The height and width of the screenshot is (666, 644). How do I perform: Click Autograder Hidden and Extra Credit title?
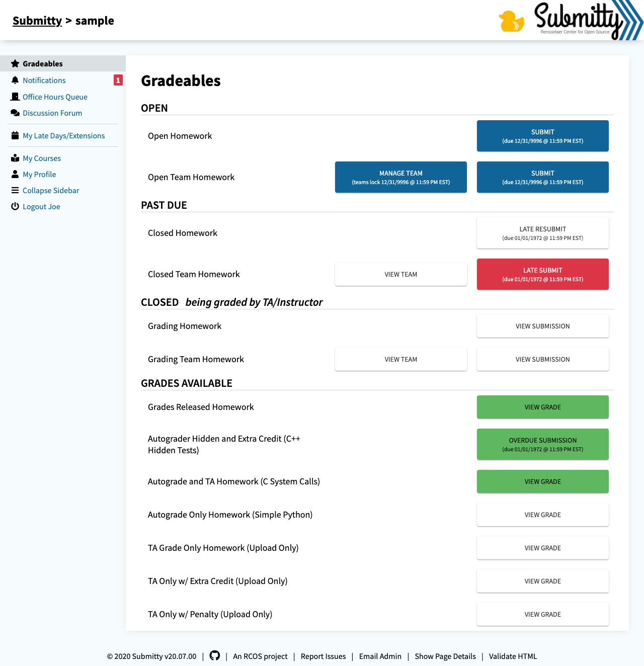224,444
